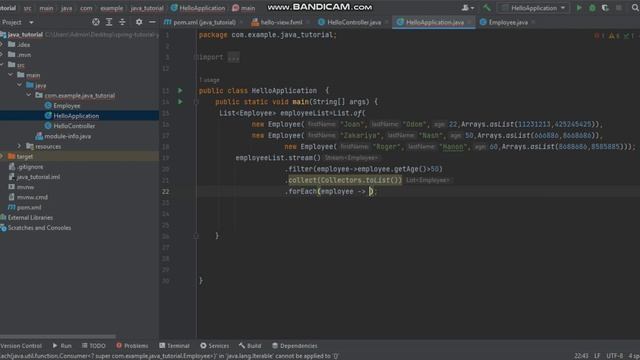The height and width of the screenshot is (360, 640).
Task: Select mvnw.cmd file in project tree
Action: [32, 197]
